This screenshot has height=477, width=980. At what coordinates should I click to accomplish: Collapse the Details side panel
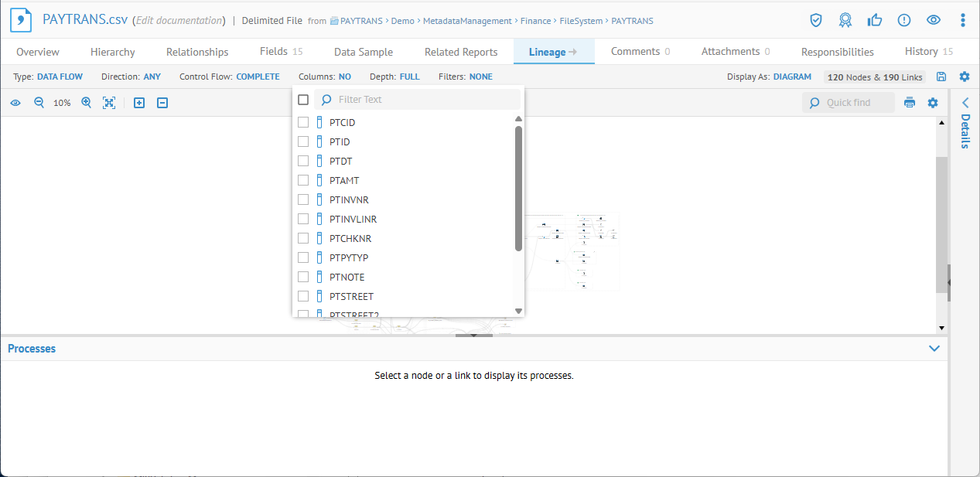tap(964, 101)
